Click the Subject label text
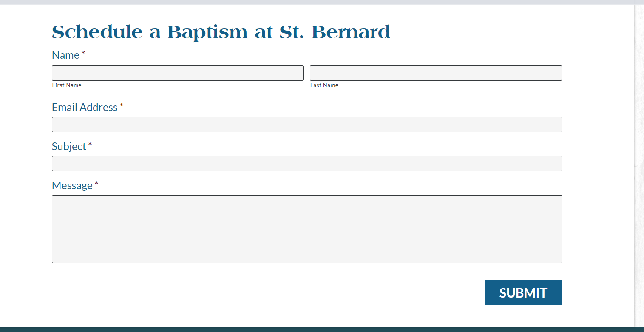 point(69,147)
